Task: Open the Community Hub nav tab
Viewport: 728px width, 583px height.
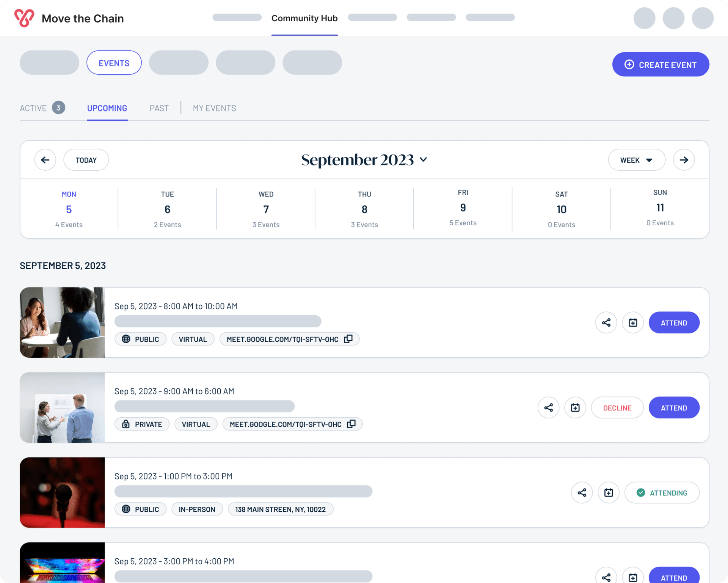Action: tap(304, 18)
